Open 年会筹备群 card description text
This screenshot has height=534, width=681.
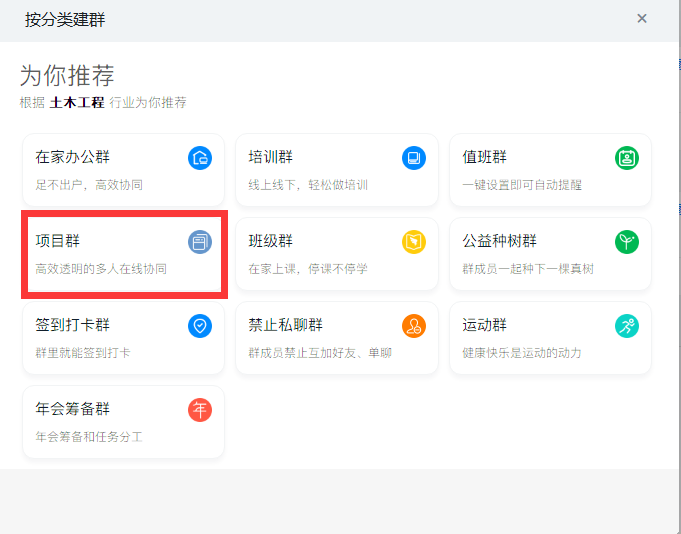[x=89, y=437]
